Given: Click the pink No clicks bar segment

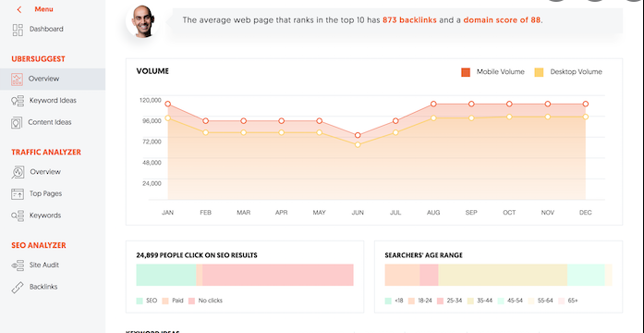Looking at the screenshot, I should [277, 275].
